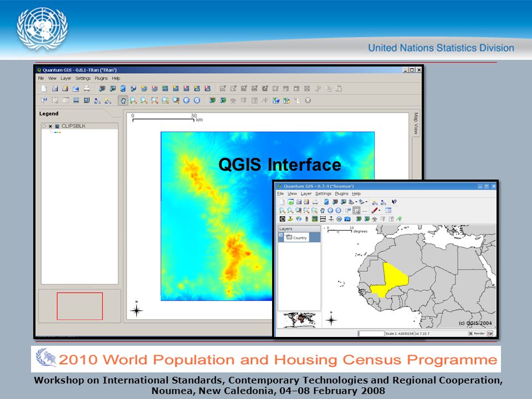
Task: Select the Zoom Out magnifier in the Titan window
Action: pyautogui.click(x=144, y=100)
